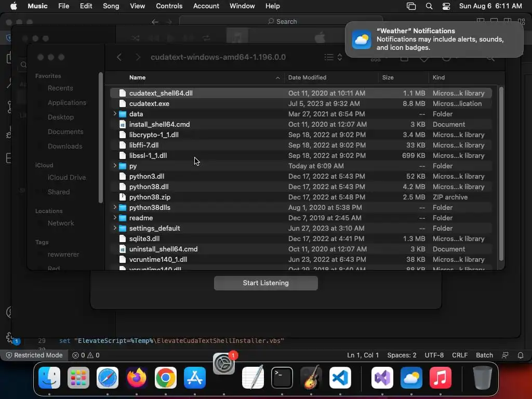
Task: Open the View menu
Action: 137,6
